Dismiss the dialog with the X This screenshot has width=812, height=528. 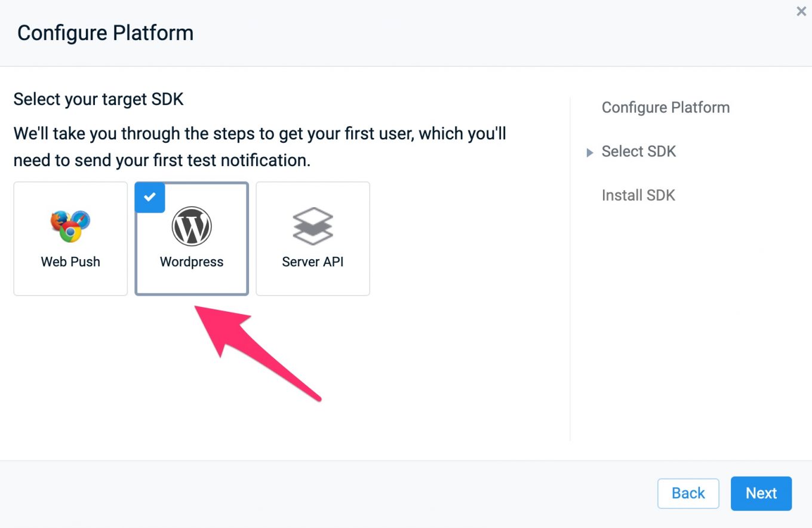(x=801, y=11)
